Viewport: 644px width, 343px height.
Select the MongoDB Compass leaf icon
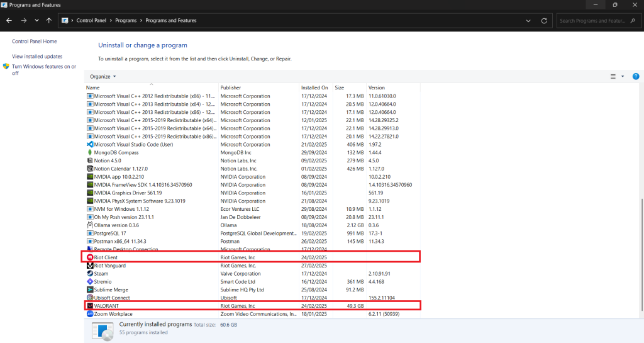90,153
